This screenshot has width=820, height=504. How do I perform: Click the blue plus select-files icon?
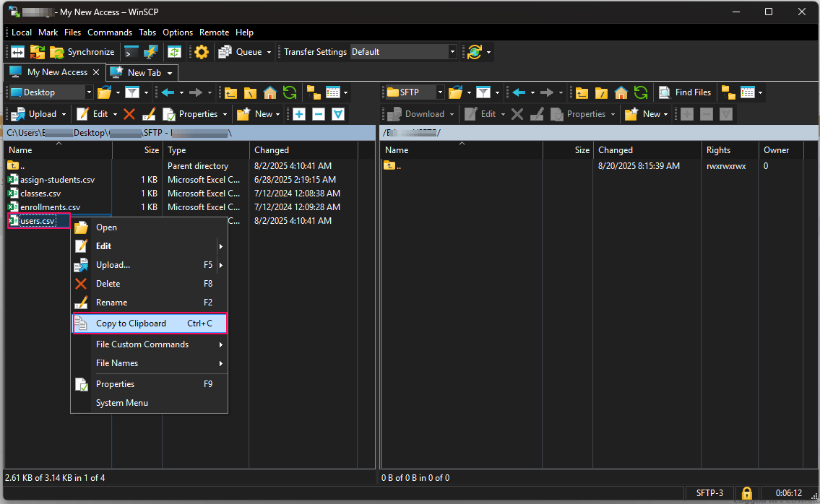(x=301, y=113)
